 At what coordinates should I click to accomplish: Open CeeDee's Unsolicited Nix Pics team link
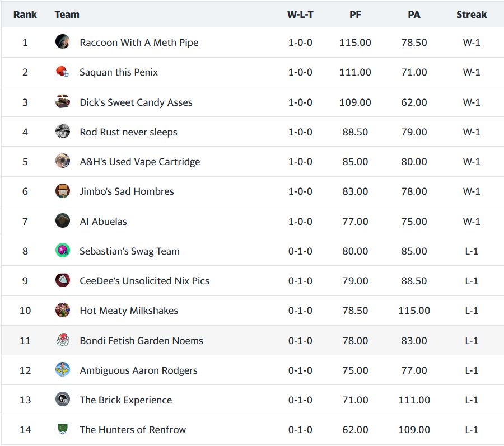(144, 281)
